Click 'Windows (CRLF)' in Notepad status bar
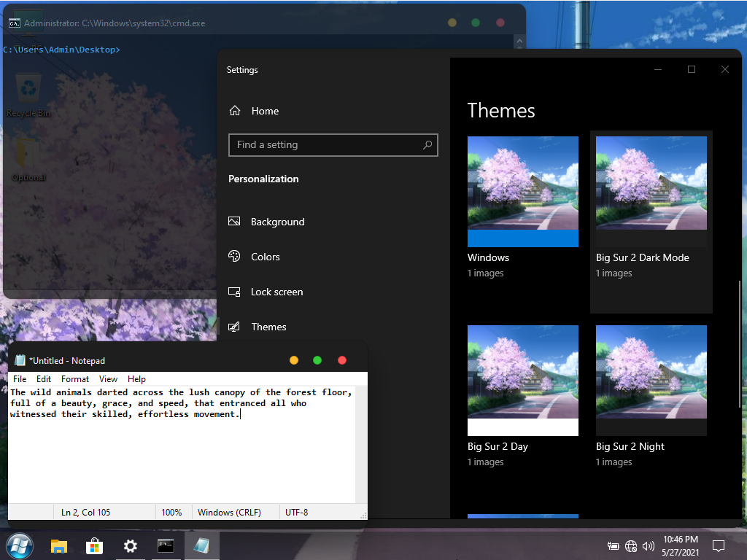This screenshot has width=747, height=560. pyautogui.click(x=229, y=513)
